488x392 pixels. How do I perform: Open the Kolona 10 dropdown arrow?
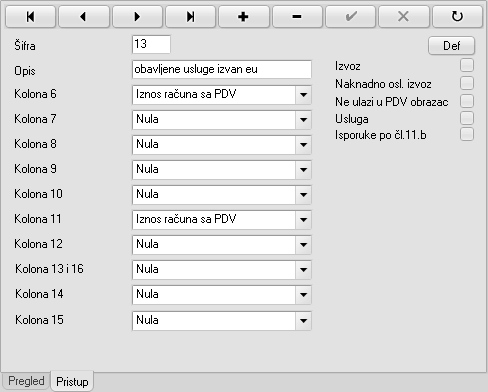303,195
